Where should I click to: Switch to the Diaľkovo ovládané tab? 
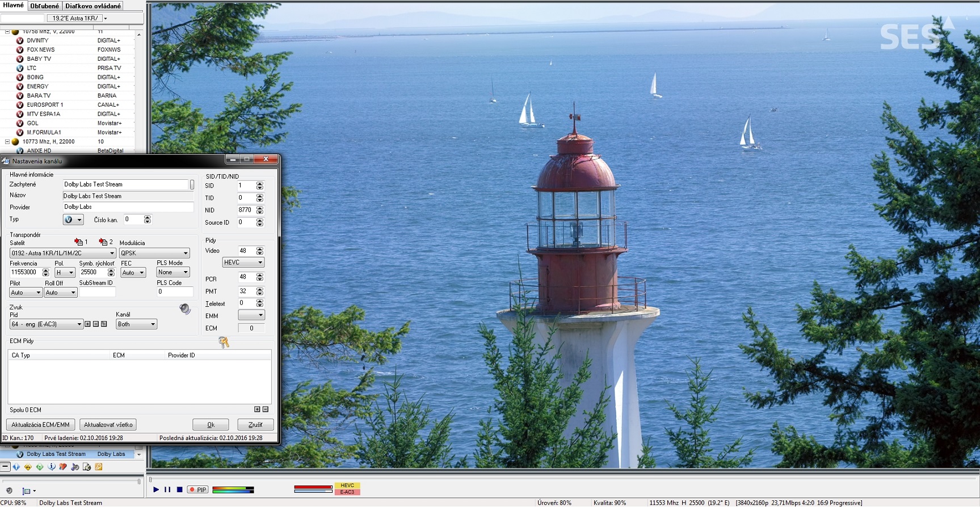tap(93, 6)
